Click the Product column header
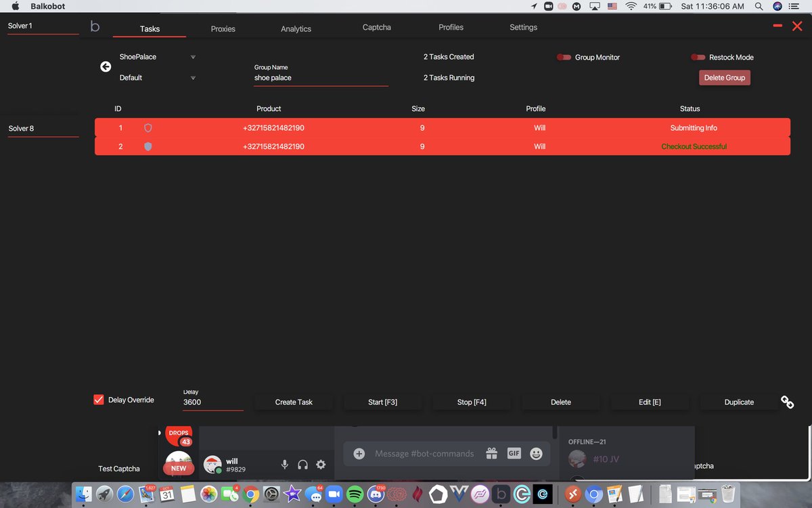 pos(269,108)
